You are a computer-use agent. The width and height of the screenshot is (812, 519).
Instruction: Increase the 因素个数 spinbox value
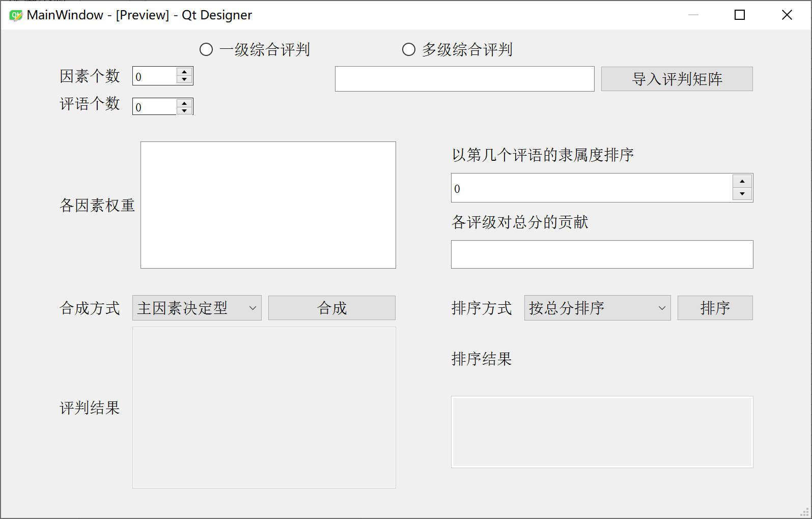pos(184,72)
